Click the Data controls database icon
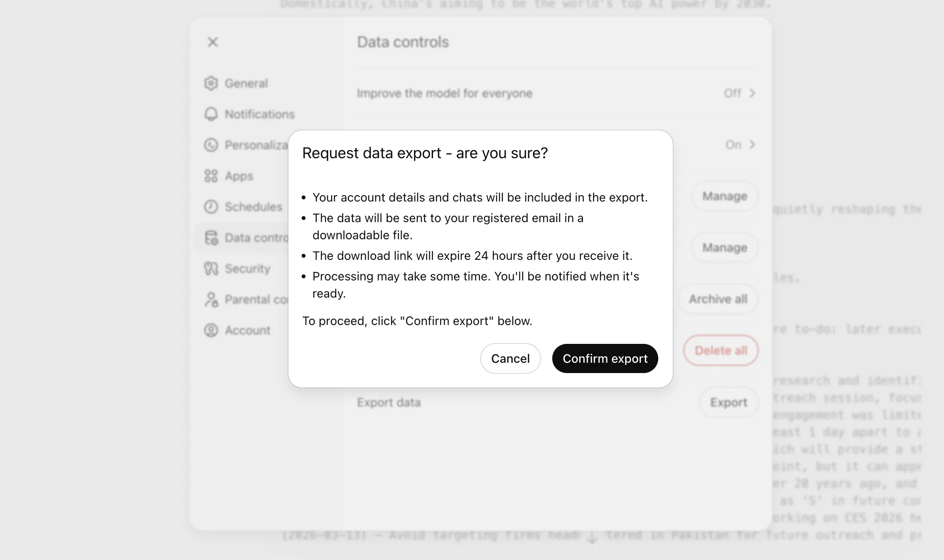 211,238
